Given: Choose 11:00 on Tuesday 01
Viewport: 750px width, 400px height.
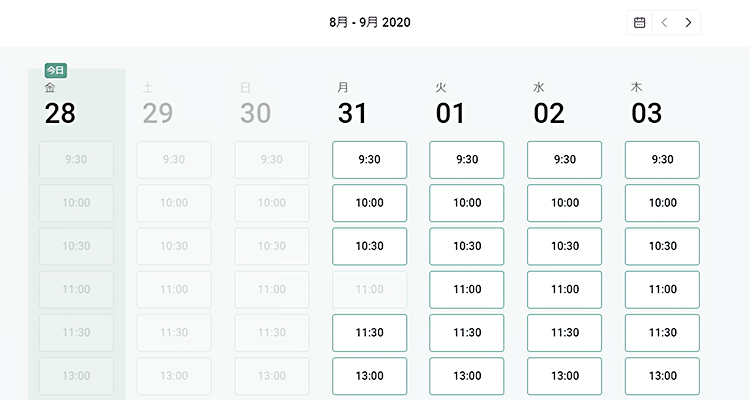Looking at the screenshot, I should click(x=467, y=289).
